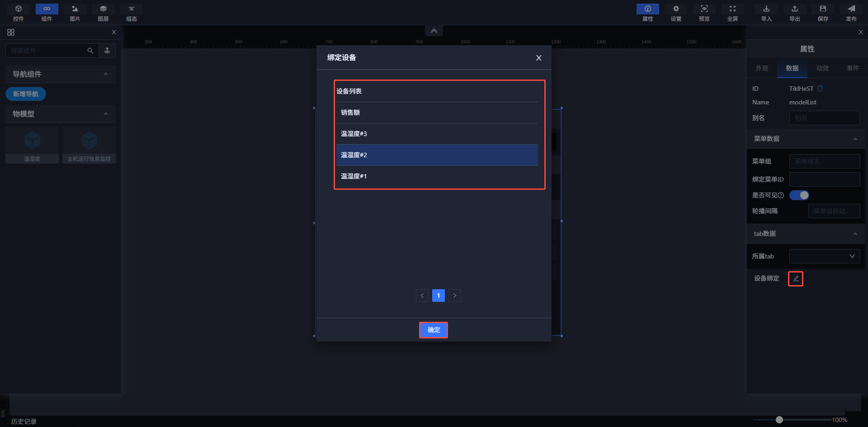868x427 pixels.
Task: Open the 图层 layers toolbar item
Action: point(103,13)
